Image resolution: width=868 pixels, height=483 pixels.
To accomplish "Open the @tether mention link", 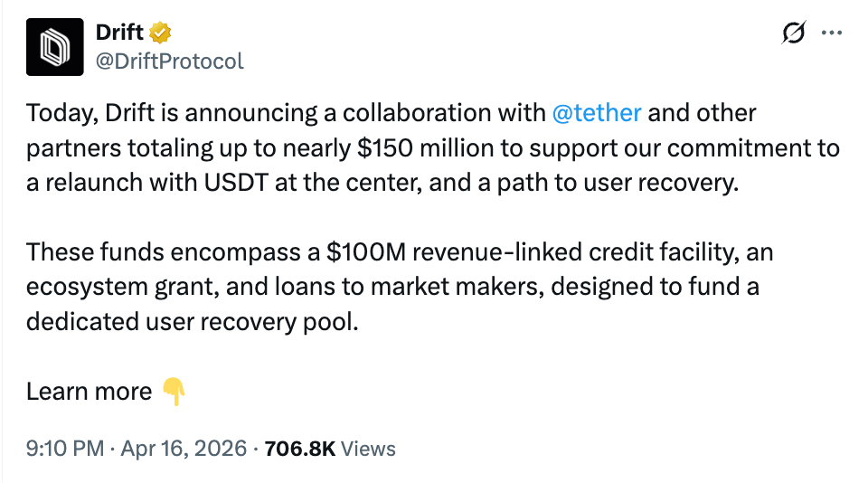I will [x=596, y=113].
